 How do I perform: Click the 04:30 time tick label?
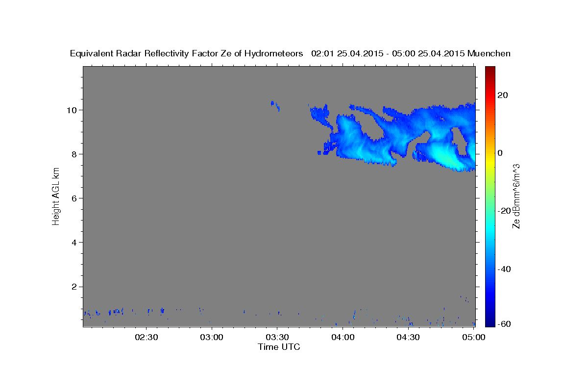(408, 337)
